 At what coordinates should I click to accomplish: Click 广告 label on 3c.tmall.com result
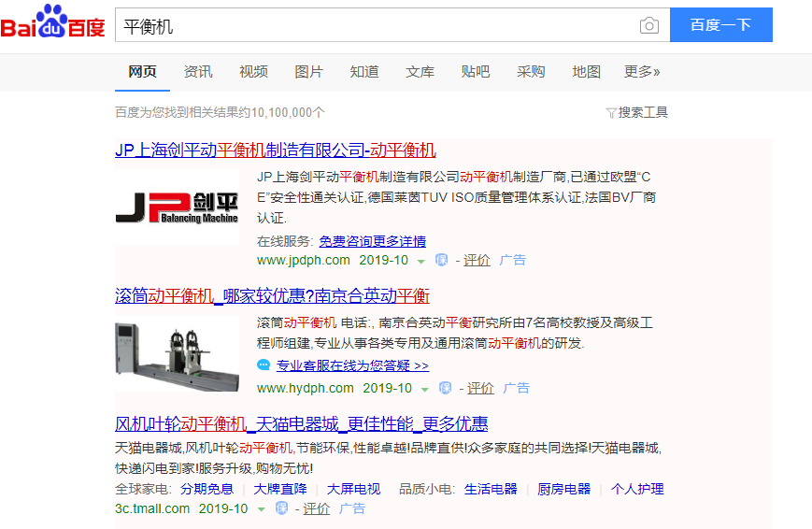coord(352,508)
